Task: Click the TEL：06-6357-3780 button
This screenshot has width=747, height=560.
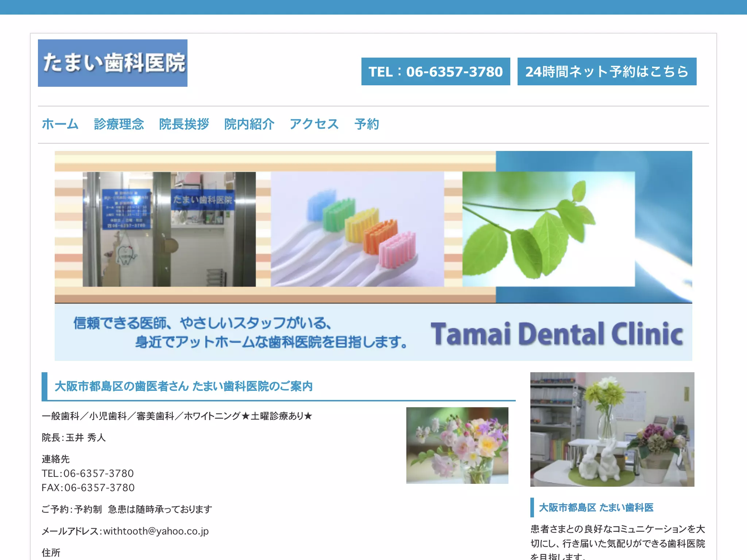Action: pos(436,71)
